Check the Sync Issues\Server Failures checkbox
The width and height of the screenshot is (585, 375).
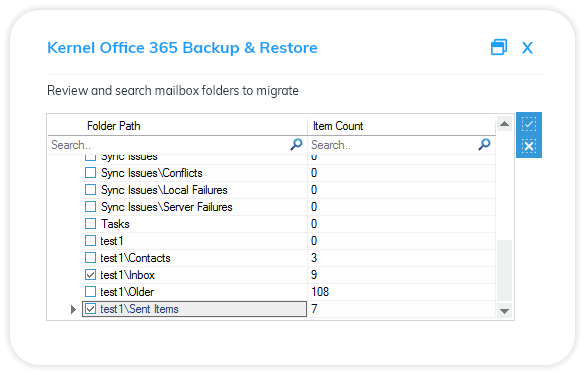pos(90,206)
